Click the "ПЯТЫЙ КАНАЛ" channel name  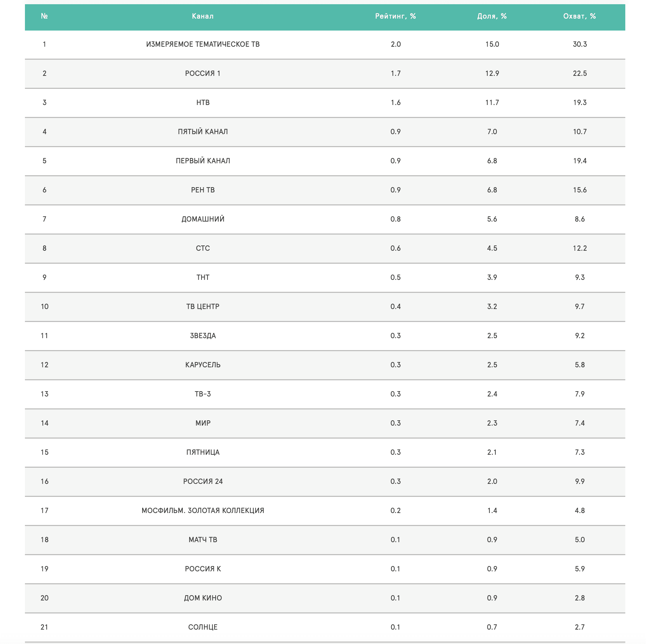click(203, 132)
